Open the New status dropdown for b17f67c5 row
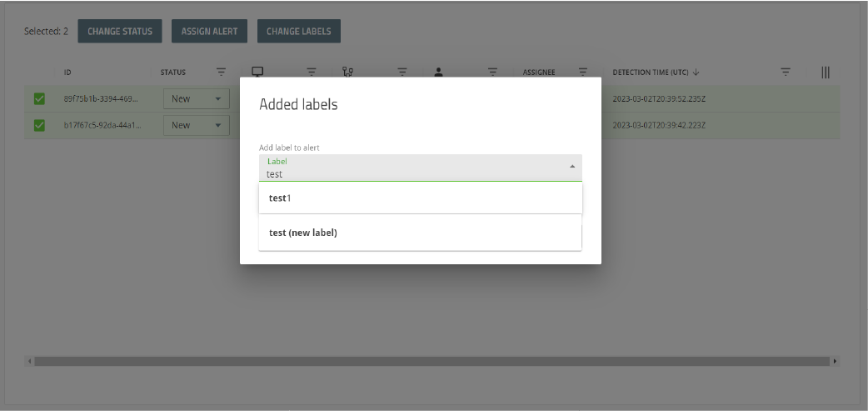868x411 pixels. coord(197,125)
